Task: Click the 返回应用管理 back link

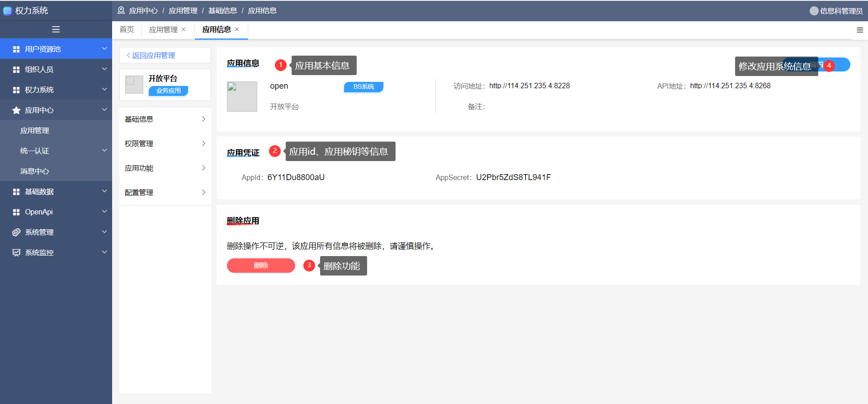Action: (151, 55)
